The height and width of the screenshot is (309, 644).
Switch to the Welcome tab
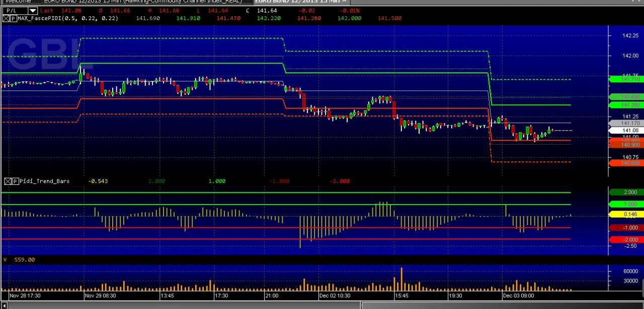click(18, 2)
